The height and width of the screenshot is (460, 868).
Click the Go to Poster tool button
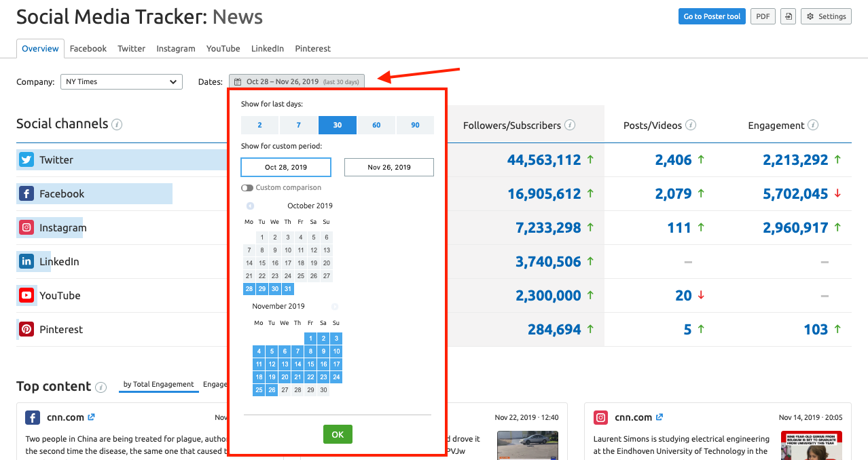coord(712,16)
